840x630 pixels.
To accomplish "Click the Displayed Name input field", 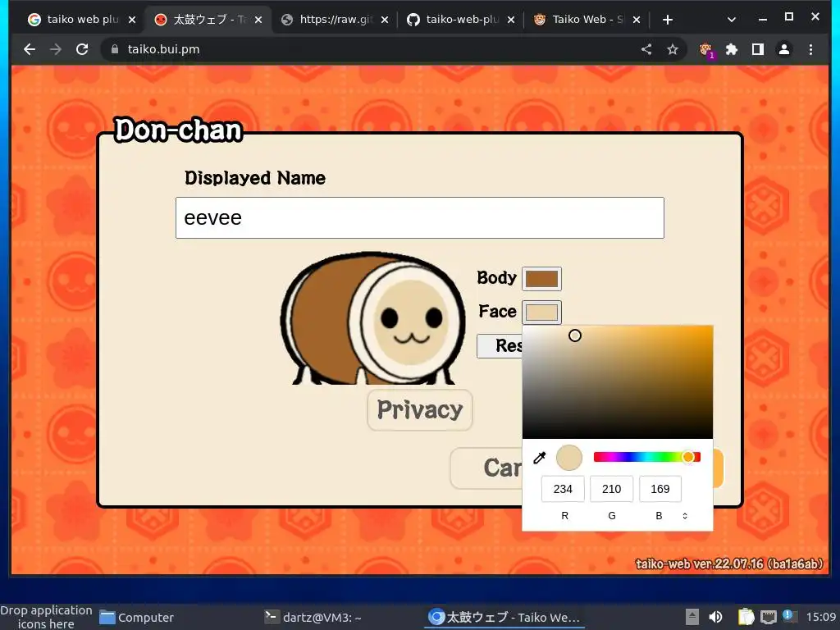I will pyautogui.click(x=419, y=217).
